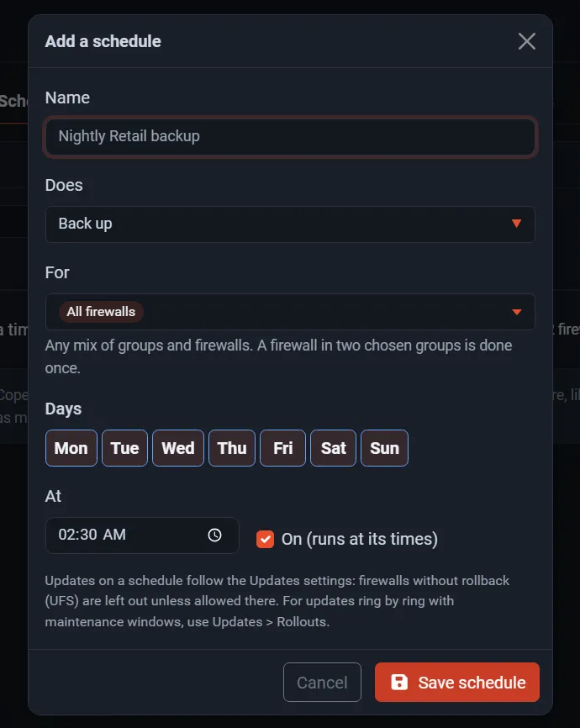The image size is (580, 728).
Task: Click the All firewalls chip
Action: point(101,312)
